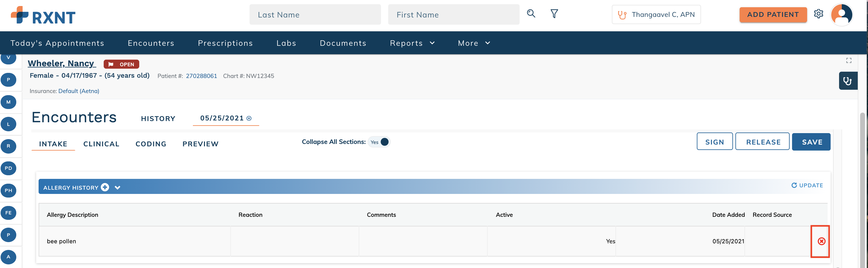The image size is (868, 268).
Task: Click UPDATE in Allergy History
Action: pos(807,185)
